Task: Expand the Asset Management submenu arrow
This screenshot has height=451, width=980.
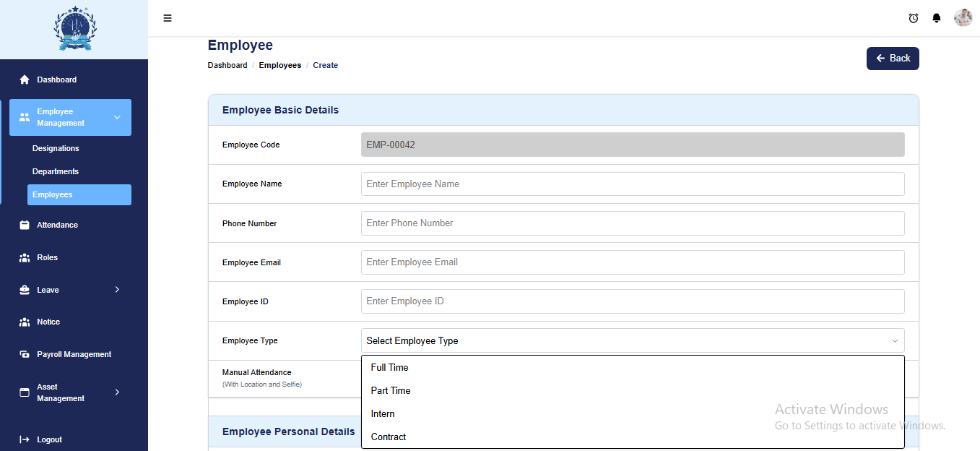Action: pos(117,392)
